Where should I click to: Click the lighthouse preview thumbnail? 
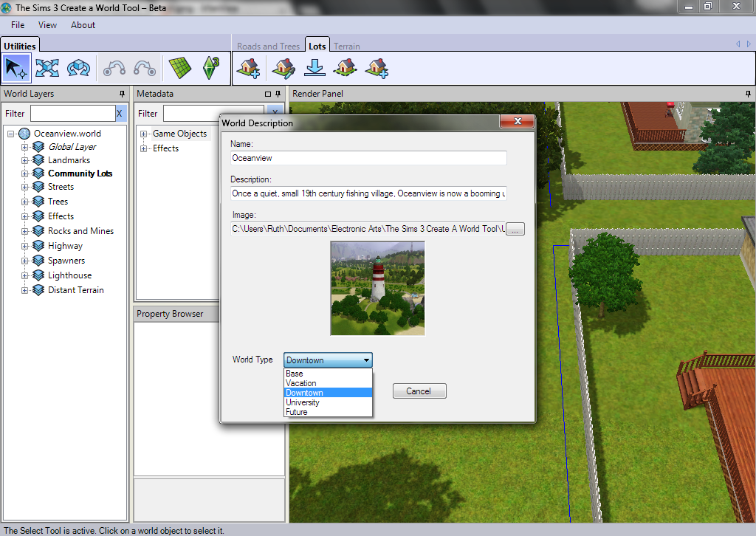[x=377, y=288]
